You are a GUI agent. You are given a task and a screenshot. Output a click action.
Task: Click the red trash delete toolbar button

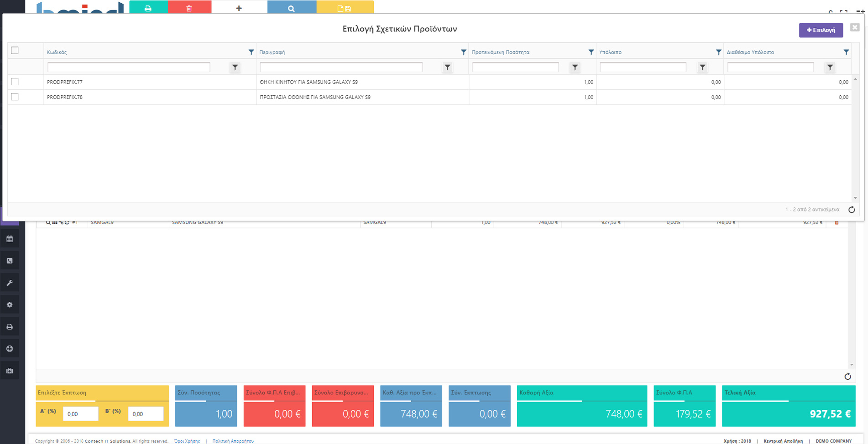189,8
